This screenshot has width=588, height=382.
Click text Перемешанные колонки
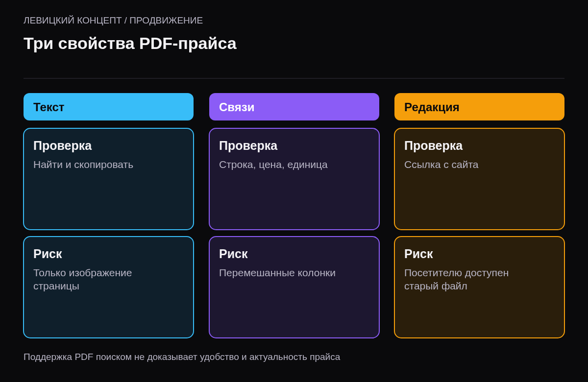click(x=277, y=273)
